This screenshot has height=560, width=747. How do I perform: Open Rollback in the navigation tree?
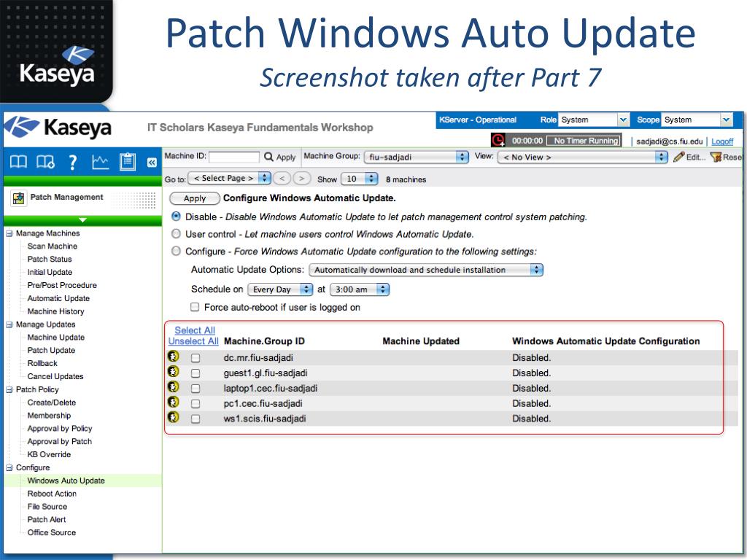click(42, 363)
